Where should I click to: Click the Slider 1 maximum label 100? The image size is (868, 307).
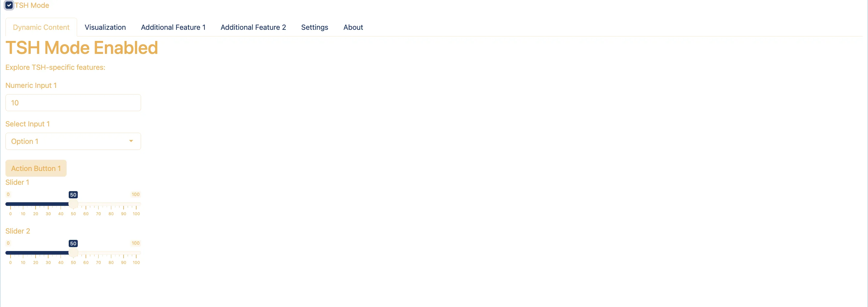point(135,194)
